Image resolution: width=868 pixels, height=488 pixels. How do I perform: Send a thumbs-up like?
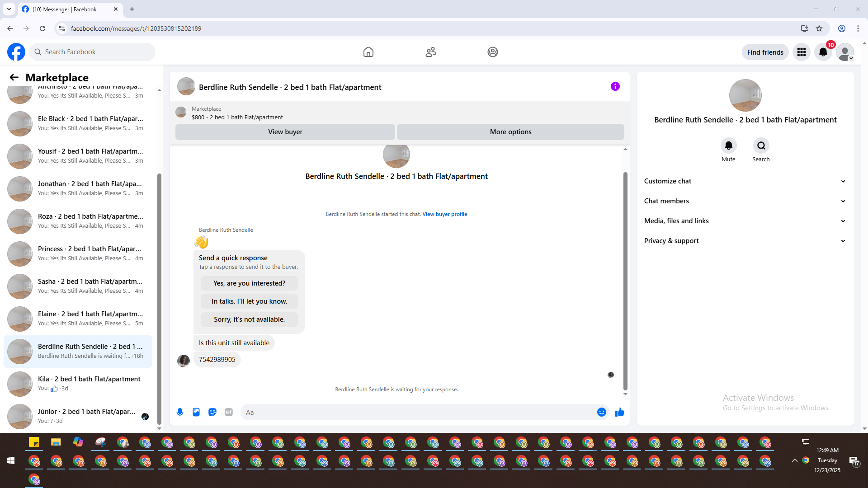coord(620,412)
